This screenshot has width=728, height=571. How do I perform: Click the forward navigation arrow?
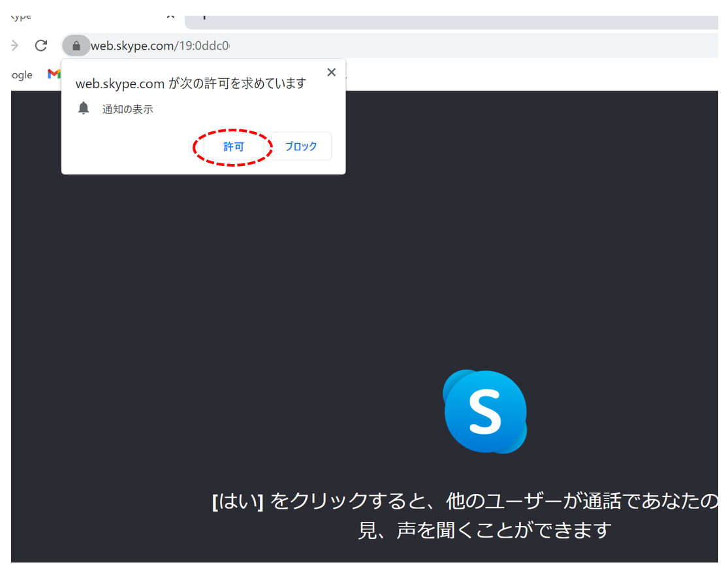click(x=15, y=46)
